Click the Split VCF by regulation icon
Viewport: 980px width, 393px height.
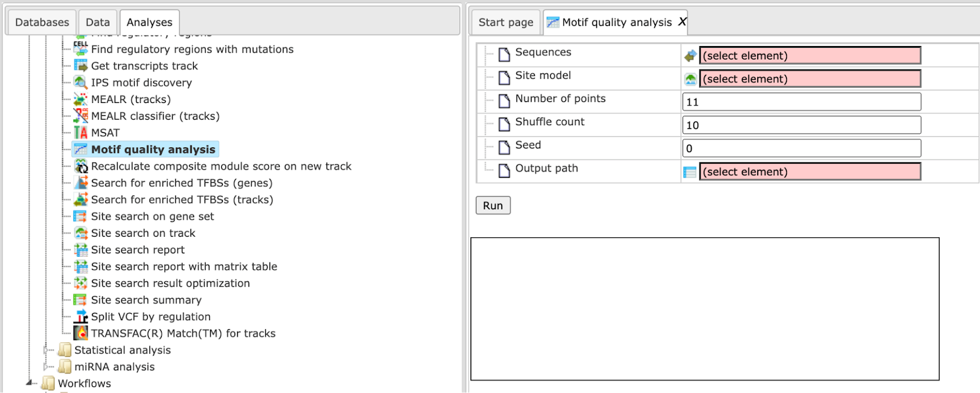[x=81, y=316]
